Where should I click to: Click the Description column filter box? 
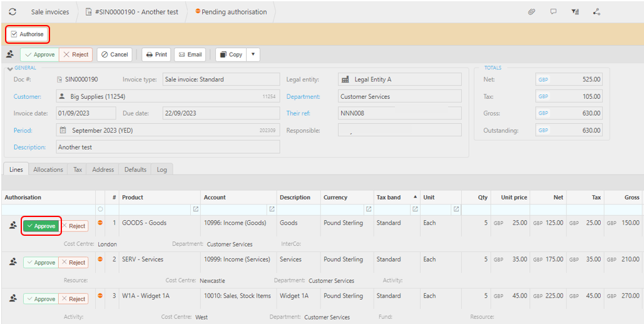pyautogui.click(x=299, y=210)
